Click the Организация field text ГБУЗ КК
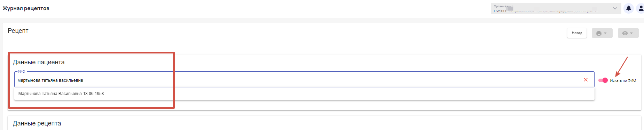644x130 pixels. point(500,11)
